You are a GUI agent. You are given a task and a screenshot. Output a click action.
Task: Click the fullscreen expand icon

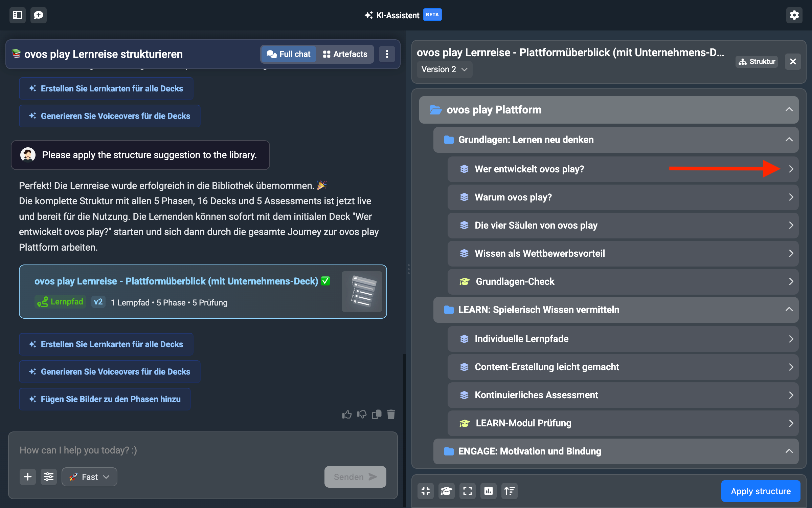tap(467, 491)
